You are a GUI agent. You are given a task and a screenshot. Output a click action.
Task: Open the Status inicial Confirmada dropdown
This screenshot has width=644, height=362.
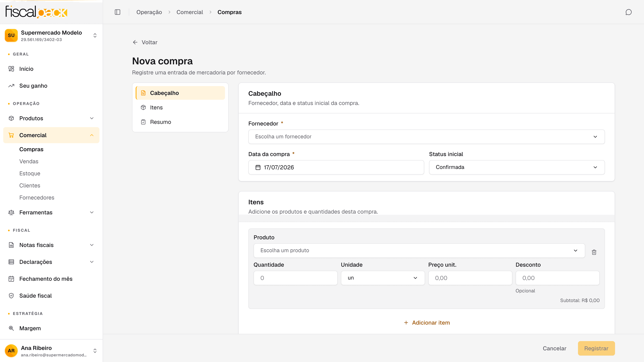pyautogui.click(x=517, y=167)
